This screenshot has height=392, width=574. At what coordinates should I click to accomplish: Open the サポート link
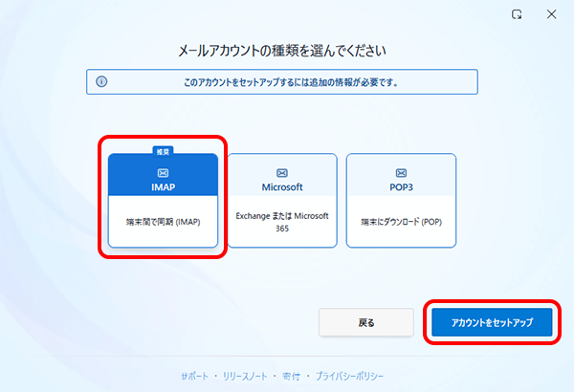[x=195, y=376]
